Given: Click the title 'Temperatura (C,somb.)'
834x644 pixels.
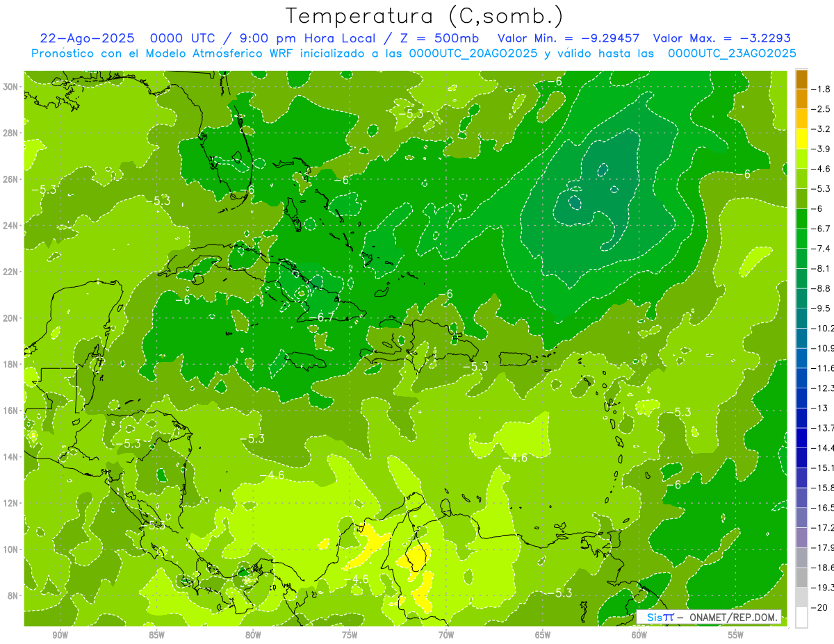Looking at the screenshot, I should pyautogui.click(x=424, y=16).
